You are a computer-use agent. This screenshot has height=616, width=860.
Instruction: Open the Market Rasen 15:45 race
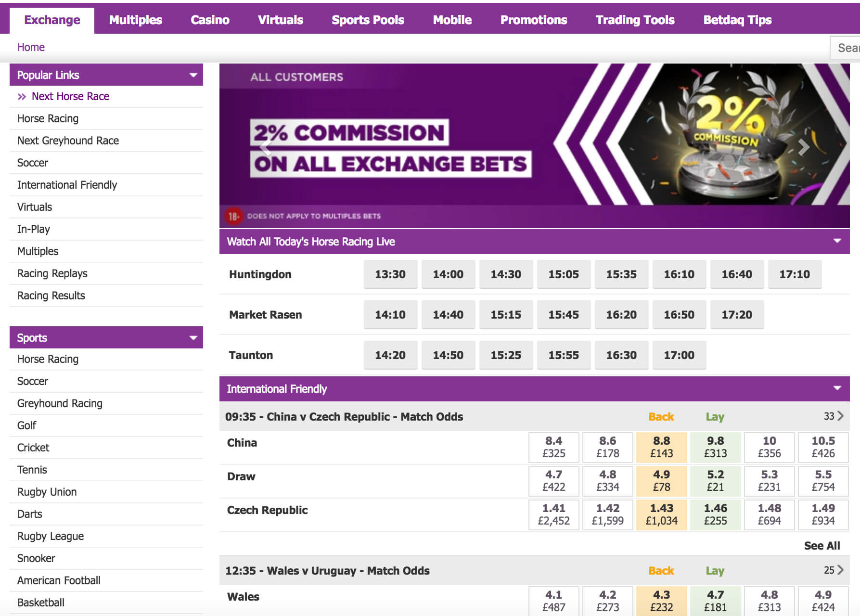click(x=564, y=315)
